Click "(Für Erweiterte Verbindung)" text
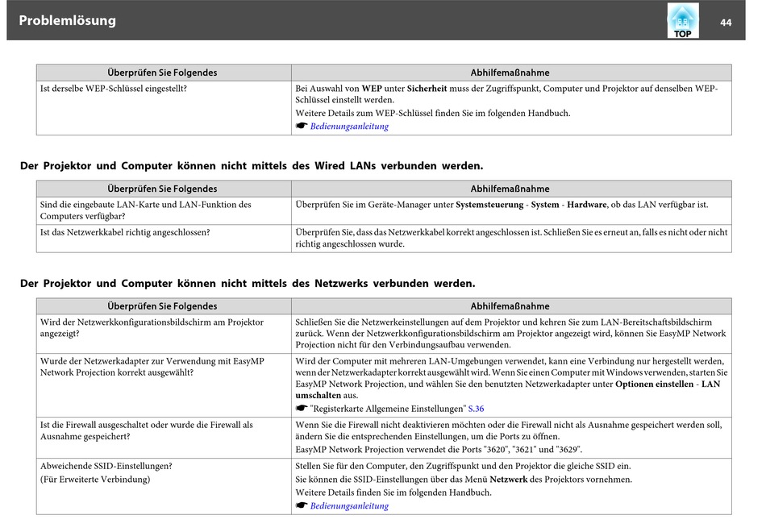 click(95, 480)
